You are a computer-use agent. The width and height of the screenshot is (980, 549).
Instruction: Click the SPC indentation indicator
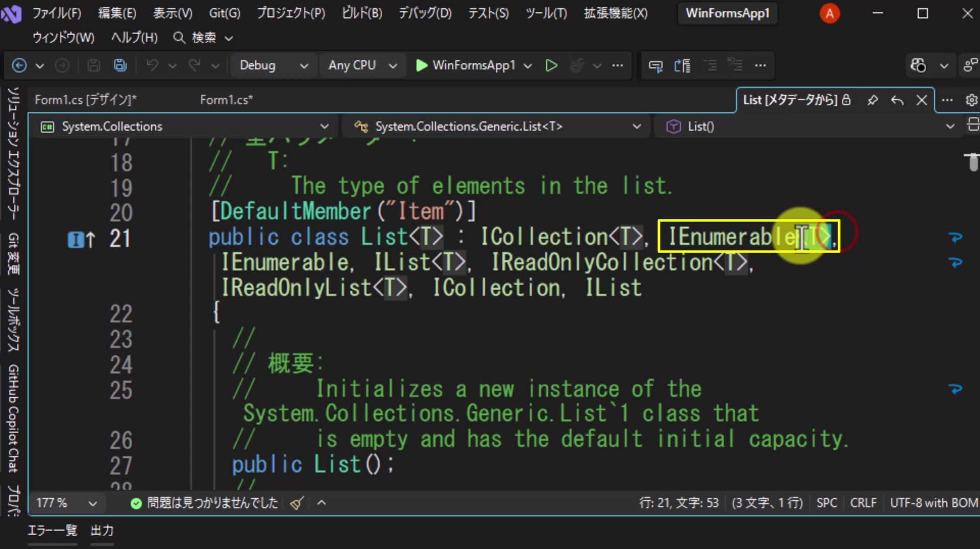point(826,503)
